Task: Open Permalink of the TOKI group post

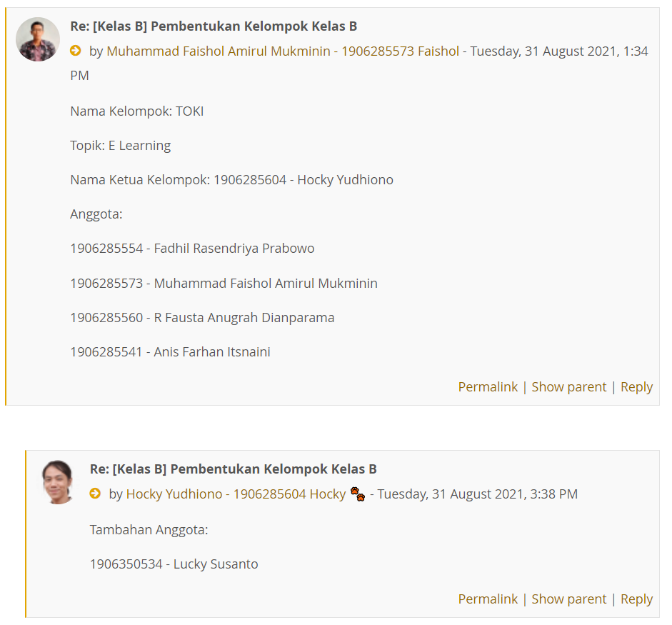Action: coord(488,386)
